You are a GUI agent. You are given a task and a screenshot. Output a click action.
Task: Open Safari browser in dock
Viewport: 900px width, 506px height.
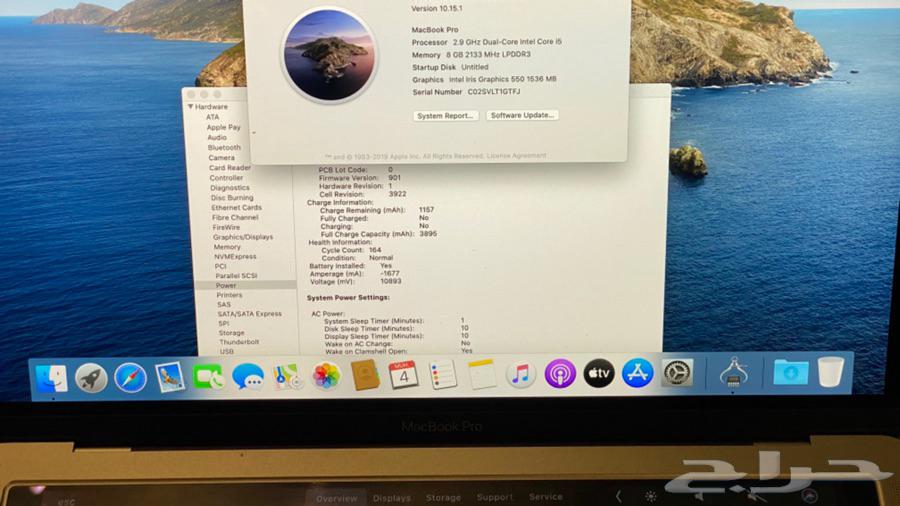(130, 379)
